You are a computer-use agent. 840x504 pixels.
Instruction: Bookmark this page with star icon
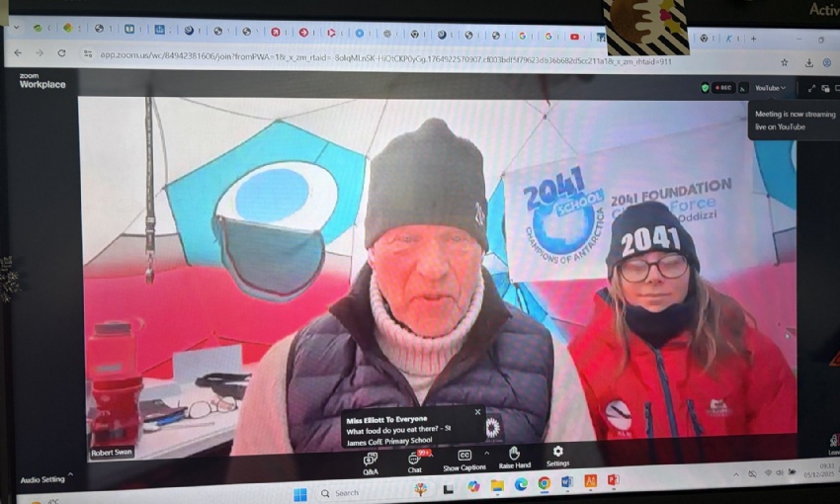(784, 61)
